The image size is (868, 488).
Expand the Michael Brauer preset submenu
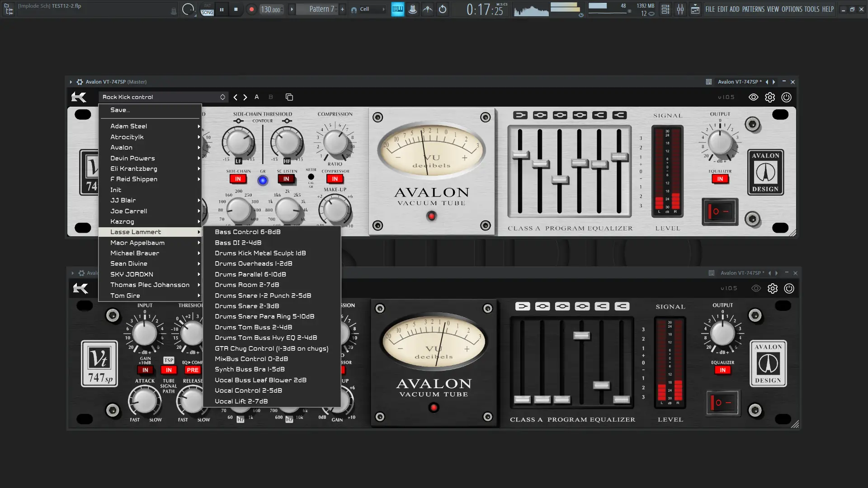(135, 253)
